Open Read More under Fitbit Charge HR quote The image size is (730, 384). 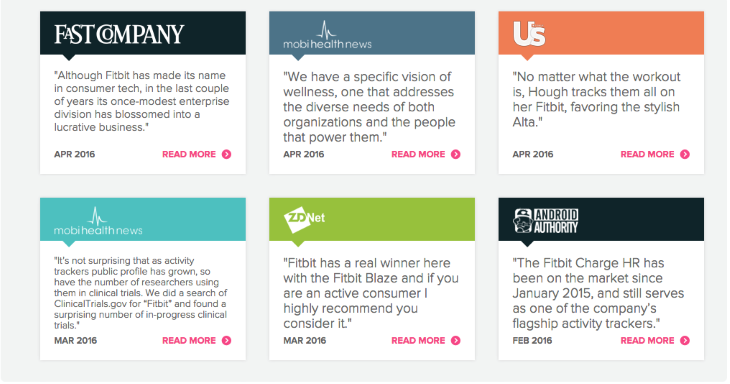pos(647,340)
